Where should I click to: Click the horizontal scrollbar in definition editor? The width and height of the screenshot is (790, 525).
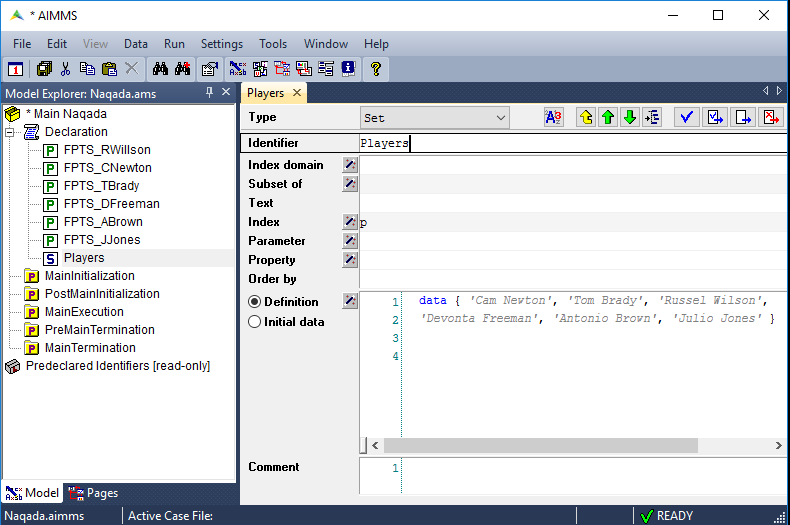(541, 445)
